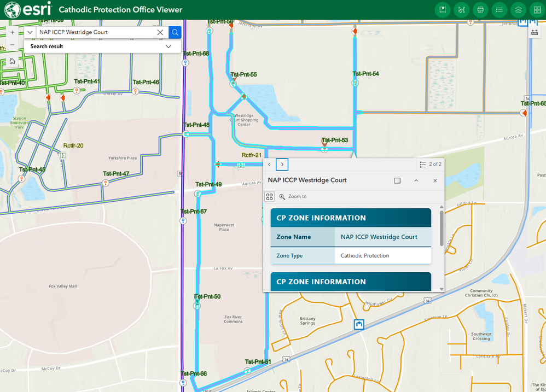Open the bookmarks tool
The height and width of the screenshot is (392, 546).
point(443,10)
